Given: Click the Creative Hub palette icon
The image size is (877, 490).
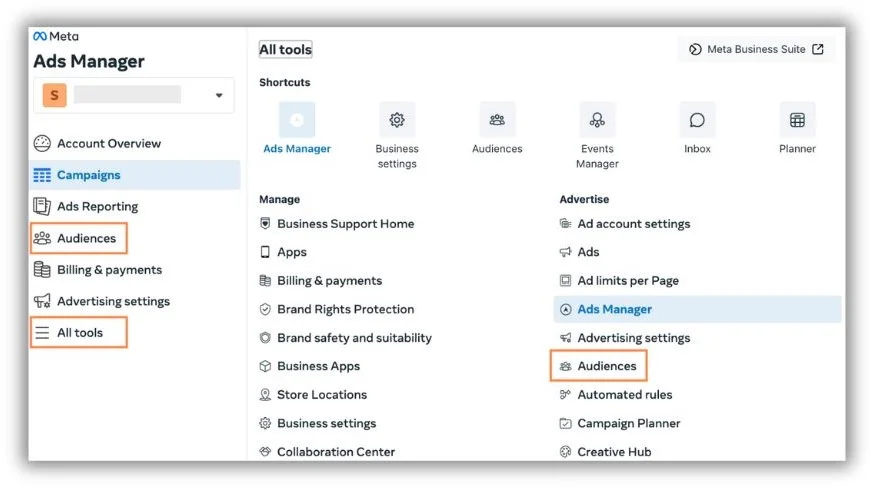Looking at the screenshot, I should click(565, 452).
